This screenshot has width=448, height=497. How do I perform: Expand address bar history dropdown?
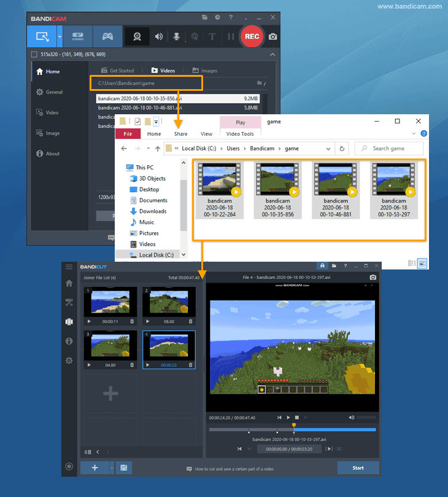coord(328,149)
